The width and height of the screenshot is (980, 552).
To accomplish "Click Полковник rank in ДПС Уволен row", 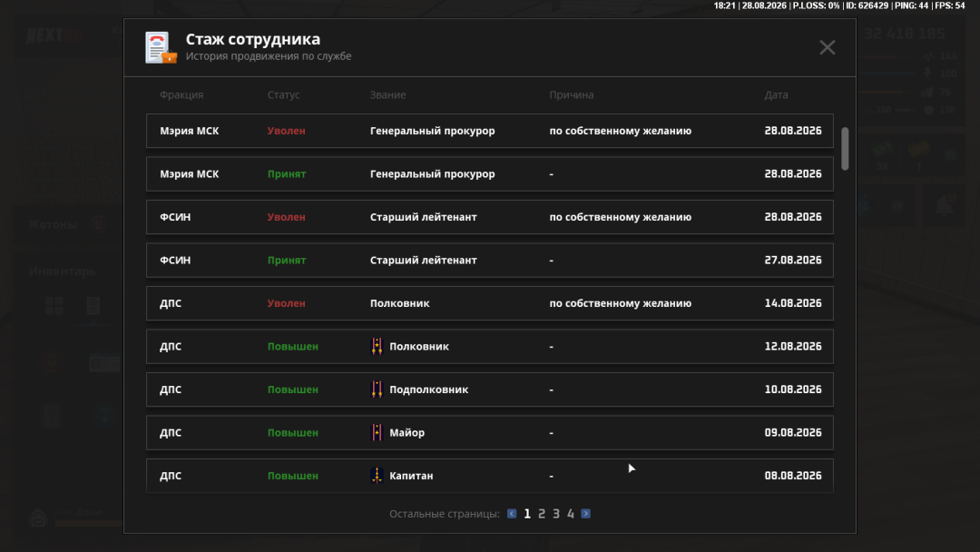I will (x=399, y=303).
